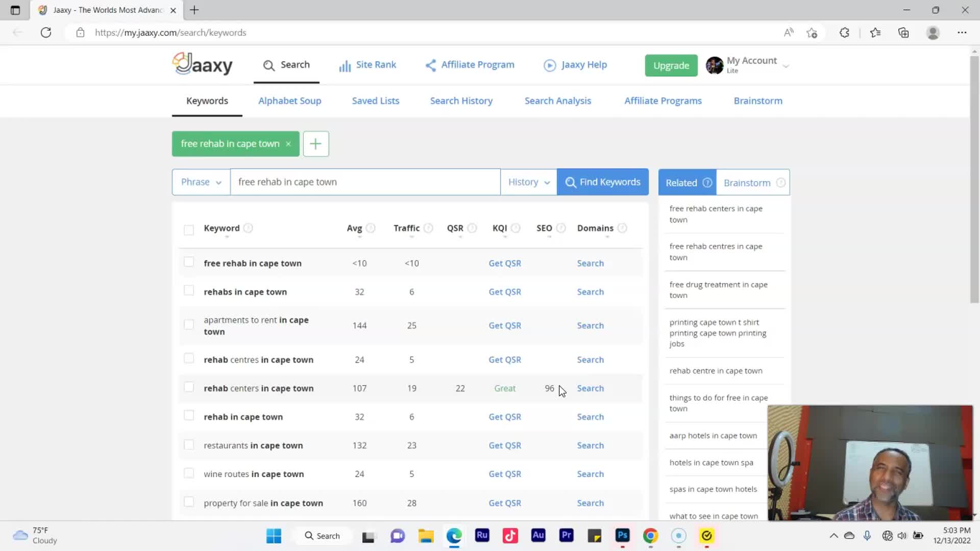Screen dimensions: 980x551
Task: Get QSR for wine routes in cape town
Action: (x=505, y=474)
